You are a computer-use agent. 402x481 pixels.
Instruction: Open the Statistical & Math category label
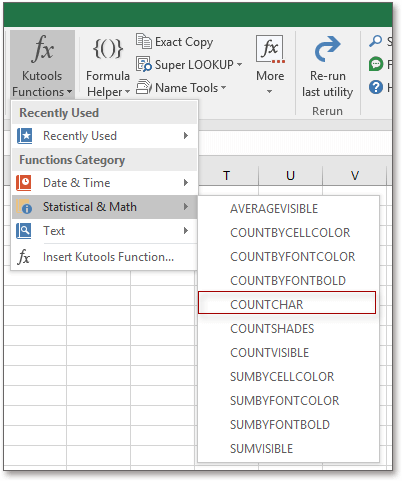(90, 207)
